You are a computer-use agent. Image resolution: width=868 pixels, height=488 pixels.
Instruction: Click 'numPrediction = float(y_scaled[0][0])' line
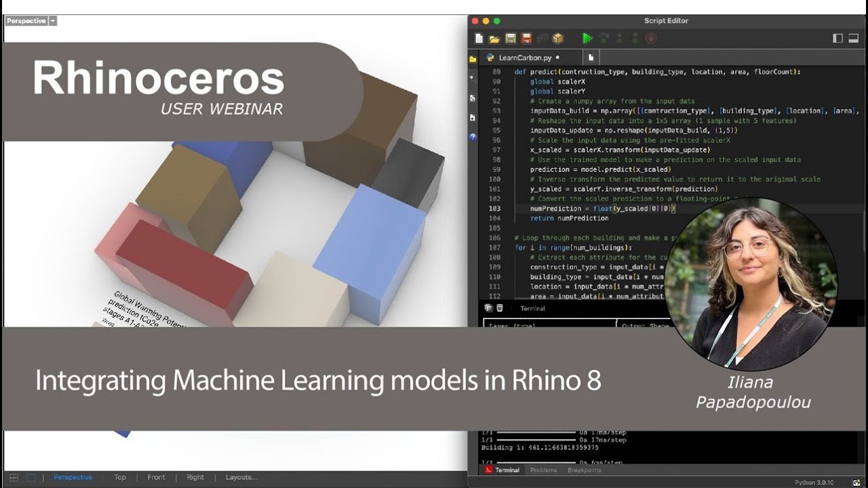click(603, 209)
